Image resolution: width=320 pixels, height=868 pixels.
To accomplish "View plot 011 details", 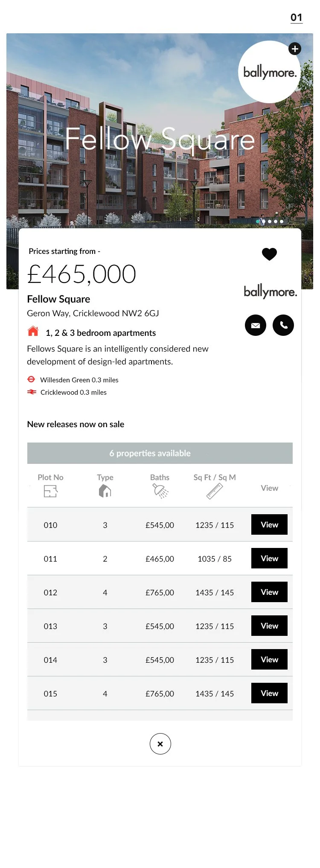I will pyautogui.click(x=269, y=559).
